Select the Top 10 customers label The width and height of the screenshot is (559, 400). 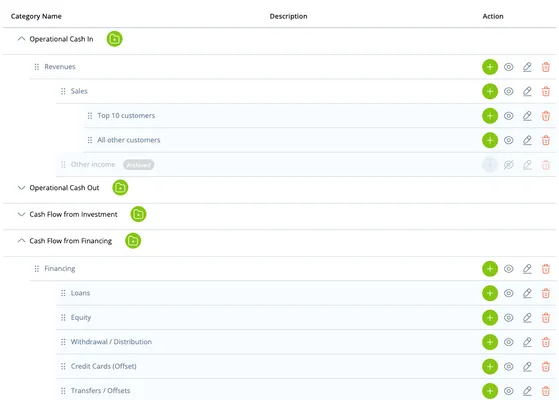pos(126,116)
